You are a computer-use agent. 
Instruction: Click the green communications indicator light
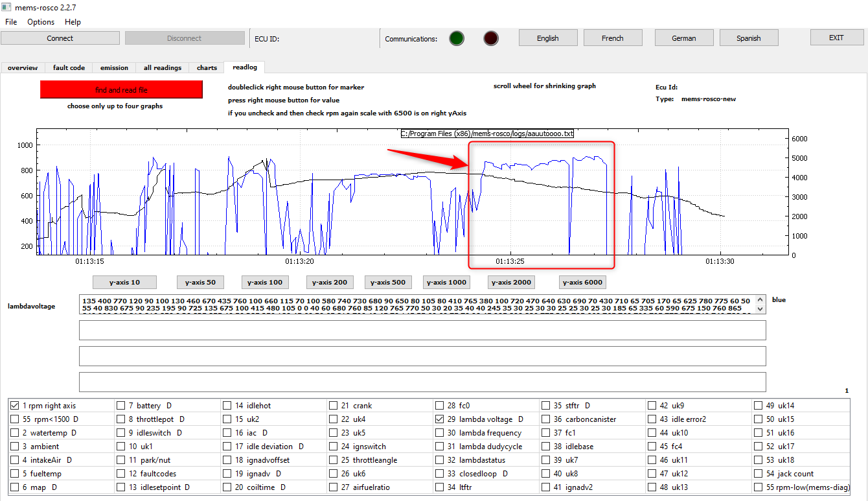point(457,38)
